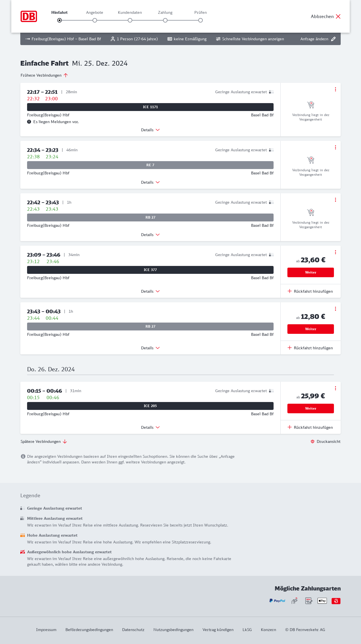This screenshot has height=644, width=361.
Task: Click the Apple Pay payment icon
Action: click(x=322, y=601)
